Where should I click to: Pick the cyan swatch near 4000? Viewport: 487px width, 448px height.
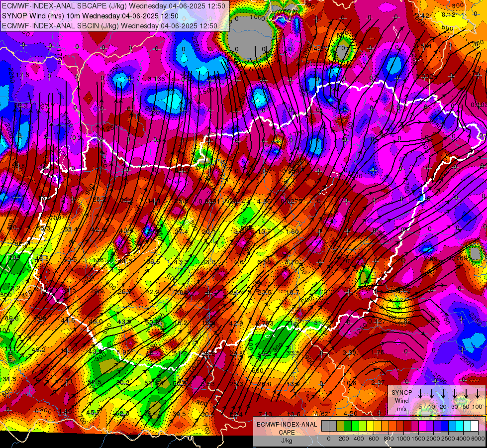[460, 426]
